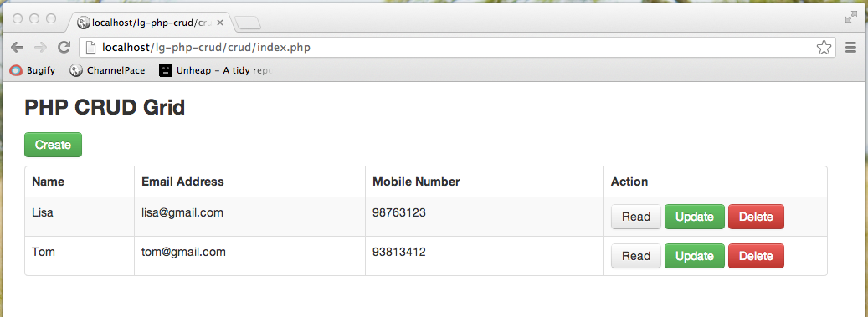Viewport: 868px width, 317px height.
Task: Reload the page with the refresh icon
Action: click(x=64, y=48)
